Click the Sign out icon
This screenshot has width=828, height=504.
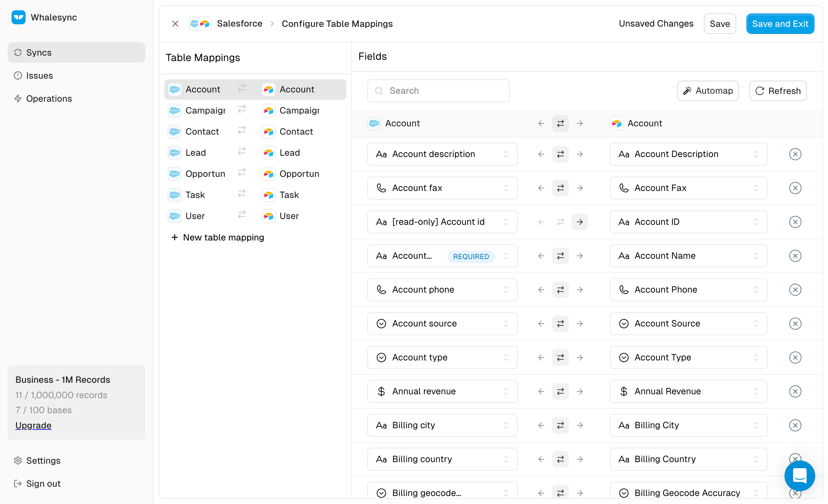[x=18, y=484]
